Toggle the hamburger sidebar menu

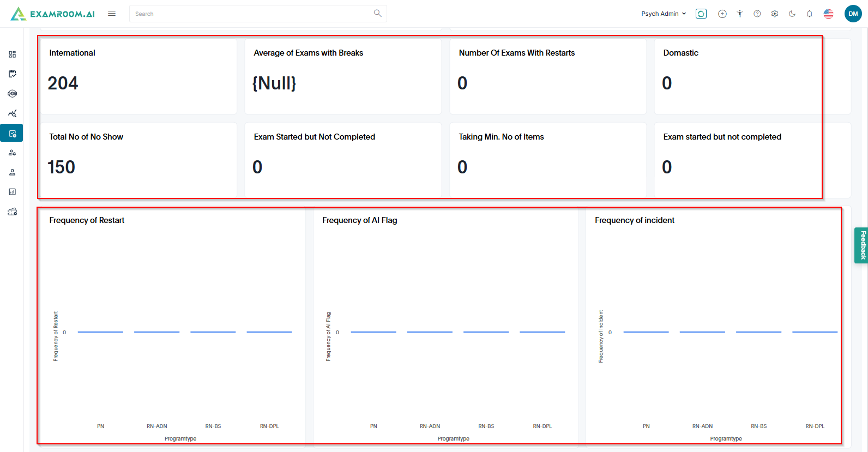click(x=112, y=14)
